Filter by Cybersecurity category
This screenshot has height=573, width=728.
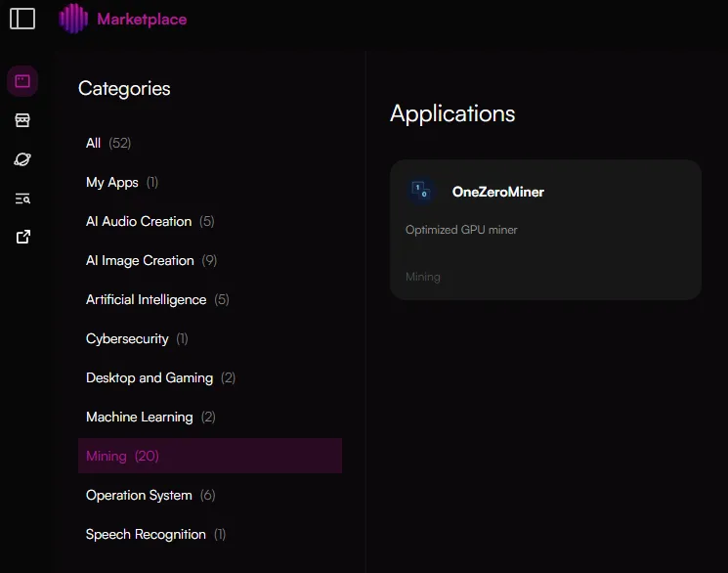(x=210, y=338)
